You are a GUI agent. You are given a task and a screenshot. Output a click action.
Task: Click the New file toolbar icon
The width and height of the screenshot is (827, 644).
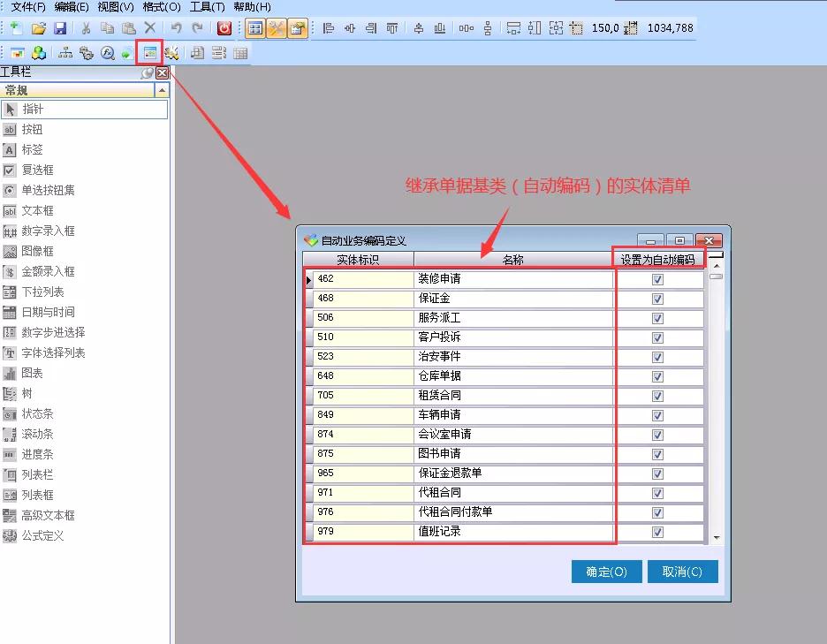pos(16,28)
